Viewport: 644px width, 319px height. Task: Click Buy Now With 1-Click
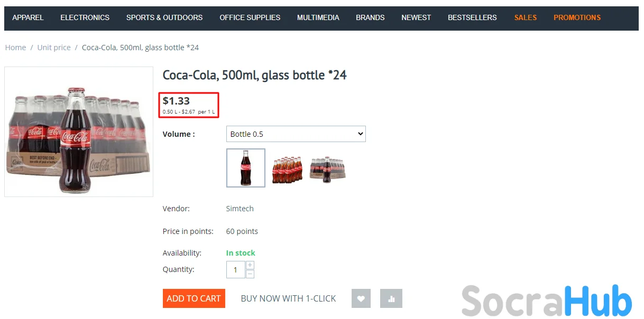click(x=288, y=298)
